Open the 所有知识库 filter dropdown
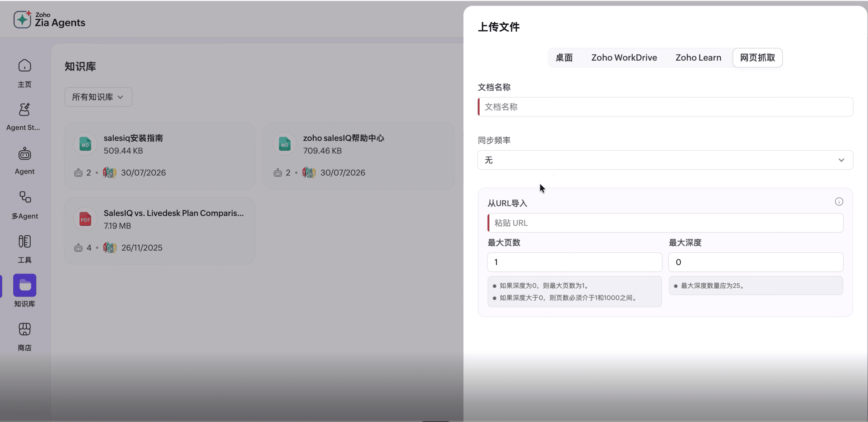The height and width of the screenshot is (422, 868). (98, 97)
